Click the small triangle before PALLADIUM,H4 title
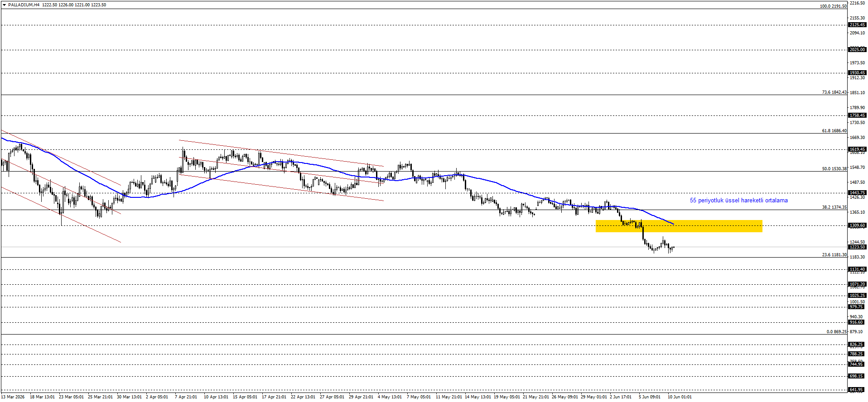This screenshot has height=402, width=868. tap(5, 5)
